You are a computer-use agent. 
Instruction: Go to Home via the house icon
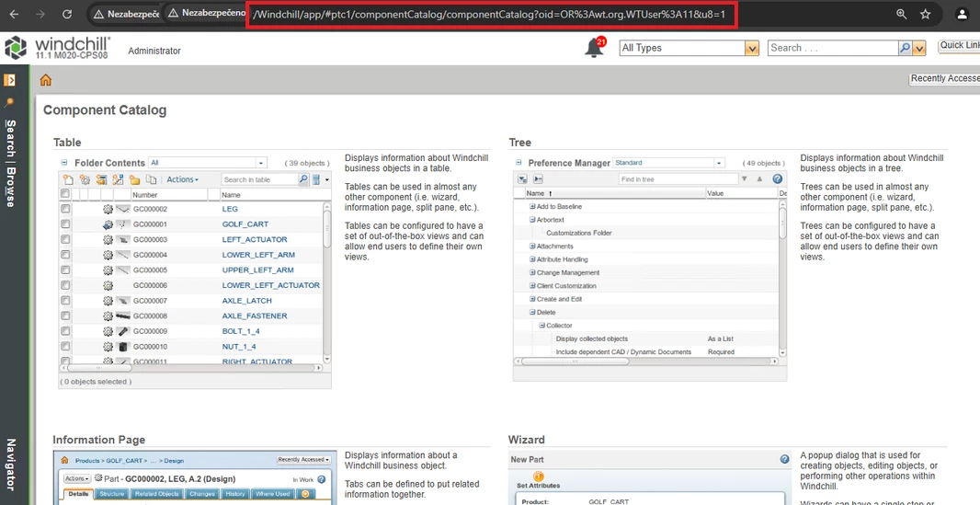click(x=46, y=80)
